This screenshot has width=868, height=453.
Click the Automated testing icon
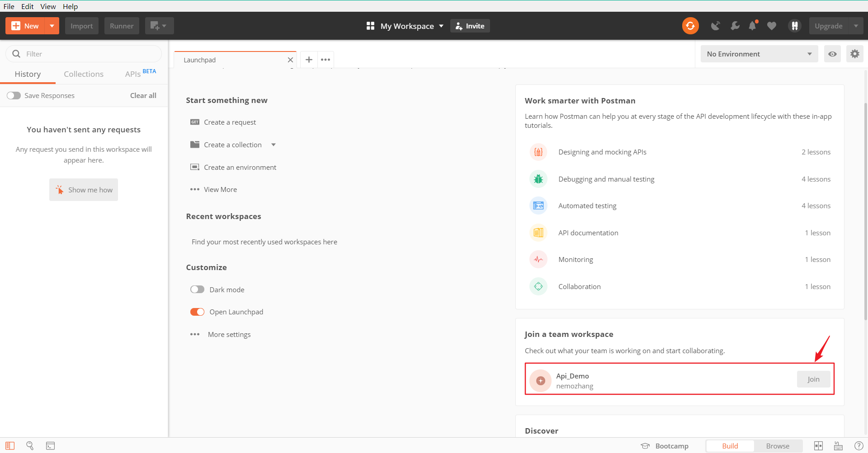tap(538, 205)
